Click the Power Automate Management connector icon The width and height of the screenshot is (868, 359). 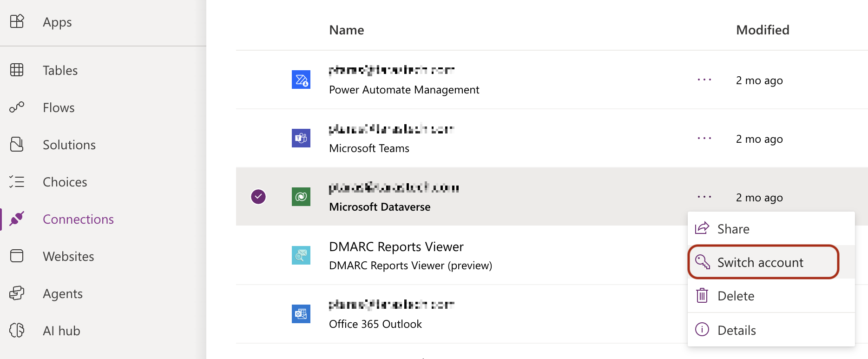[x=301, y=80]
